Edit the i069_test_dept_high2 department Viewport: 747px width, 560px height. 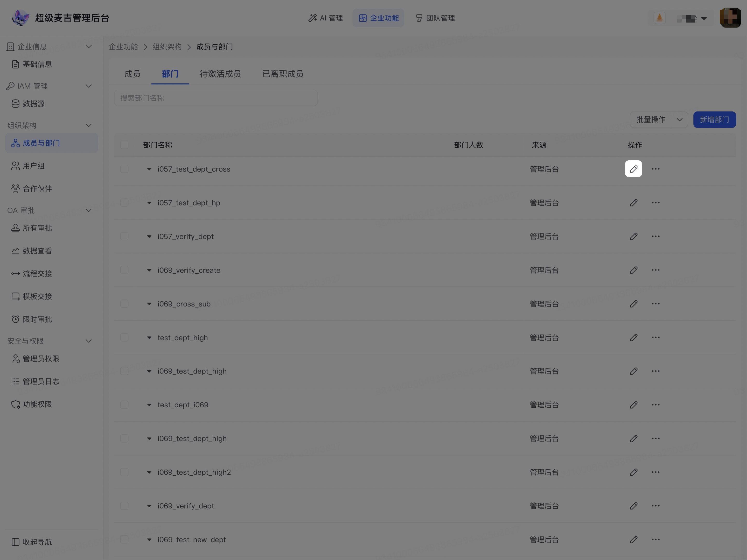click(x=633, y=472)
